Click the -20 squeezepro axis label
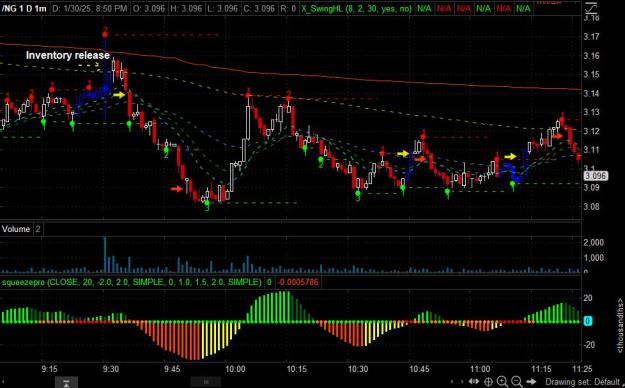 (588, 345)
